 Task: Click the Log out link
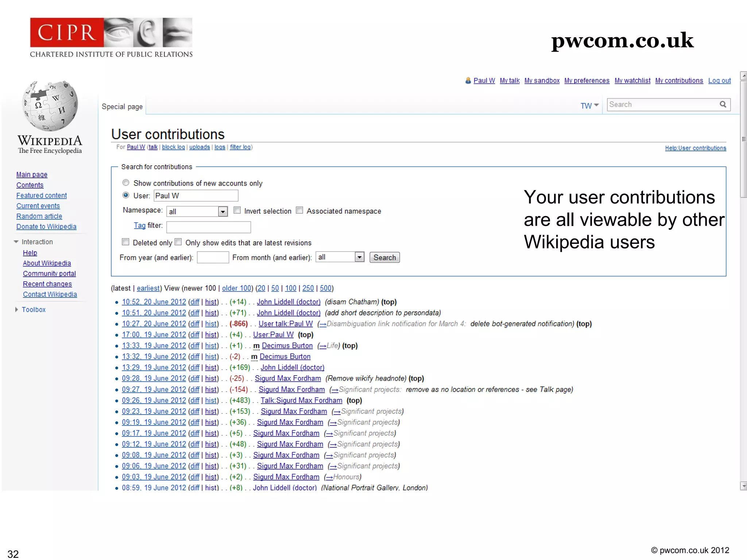pyautogui.click(x=720, y=81)
